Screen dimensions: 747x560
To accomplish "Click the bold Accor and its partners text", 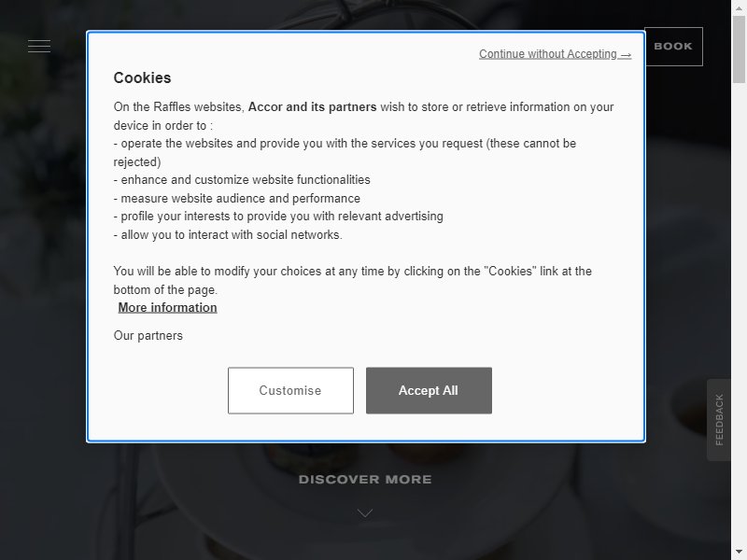I will 313,106.
